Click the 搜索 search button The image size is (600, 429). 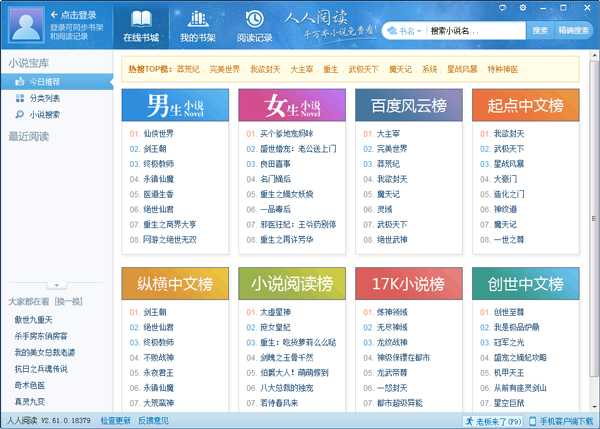(540, 30)
